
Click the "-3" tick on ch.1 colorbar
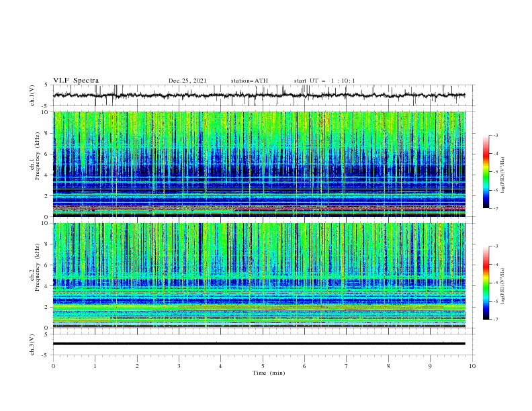click(496, 135)
